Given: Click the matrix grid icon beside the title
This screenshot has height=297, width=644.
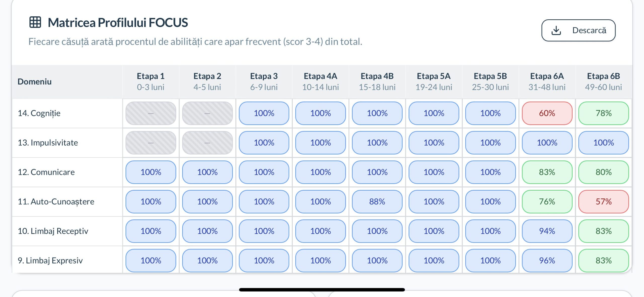Looking at the screenshot, I should pos(35,22).
